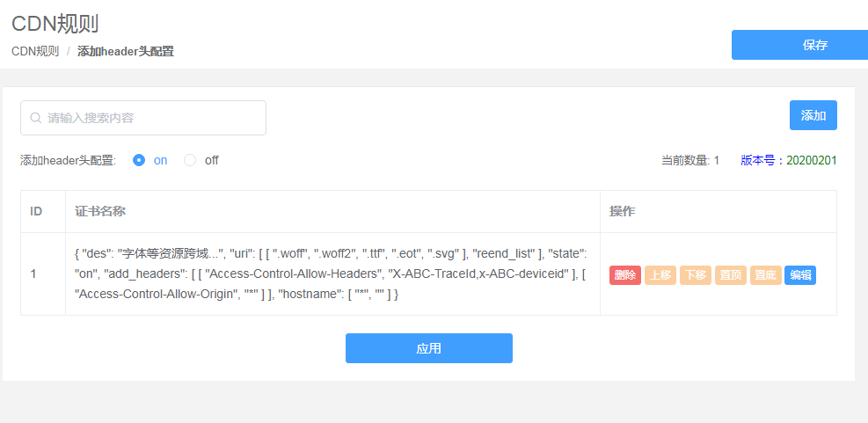
Task: Click the search magnifier icon
Action: (35, 118)
